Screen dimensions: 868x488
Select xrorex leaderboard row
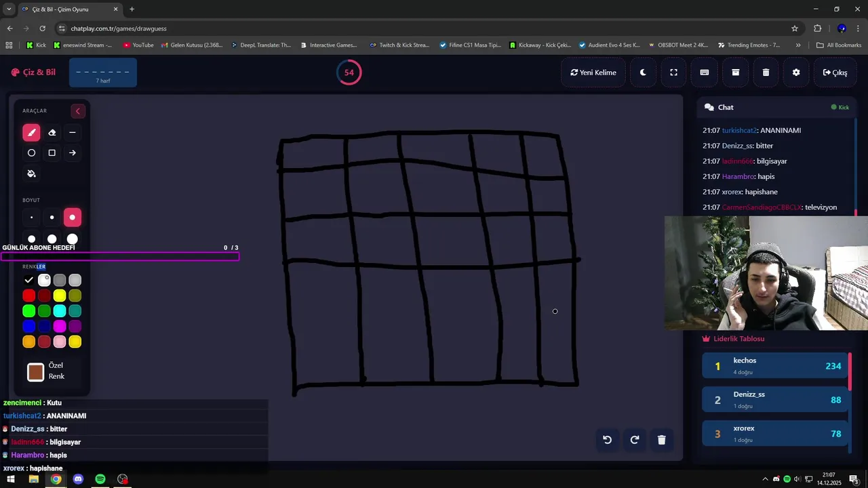click(x=776, y=434)
